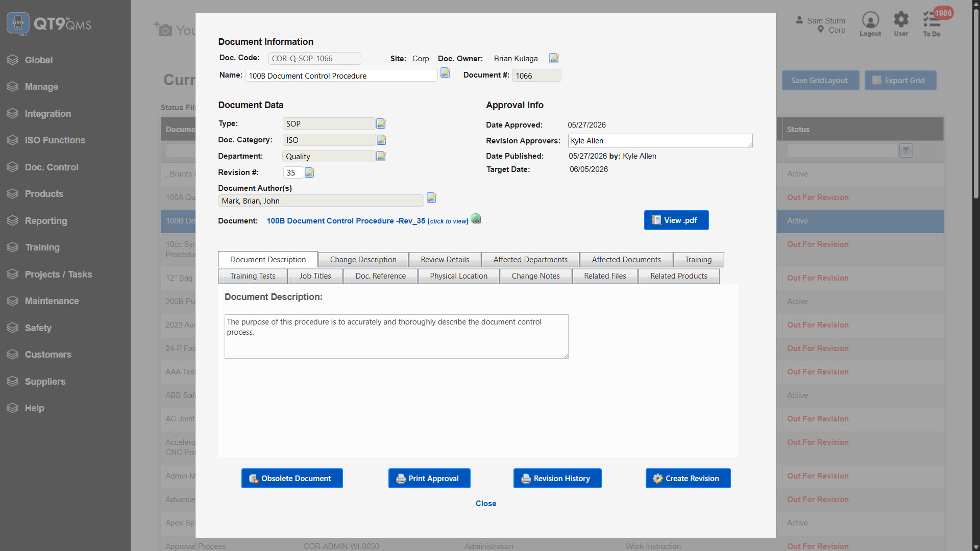Click Save GridLayout button in background
This screenshot has height=551, width=980.
[820, 81]
